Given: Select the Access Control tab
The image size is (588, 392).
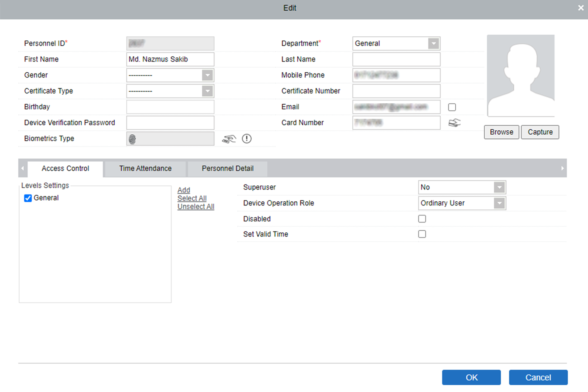Looking at the screenshot, I should 65,169.
